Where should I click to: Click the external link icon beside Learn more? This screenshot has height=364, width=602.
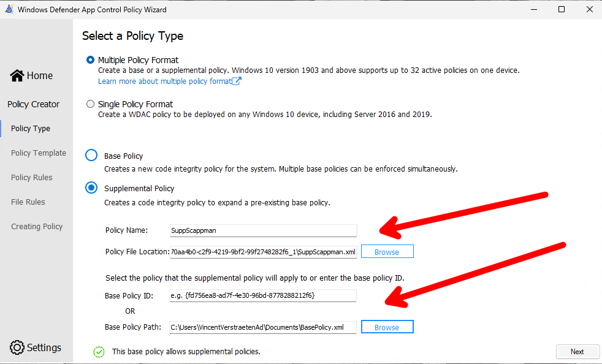tap(237, 81)
